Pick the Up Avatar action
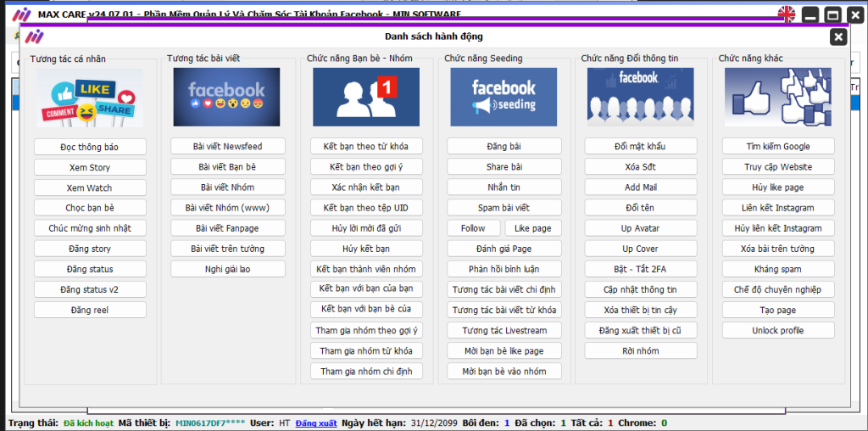 641,228
